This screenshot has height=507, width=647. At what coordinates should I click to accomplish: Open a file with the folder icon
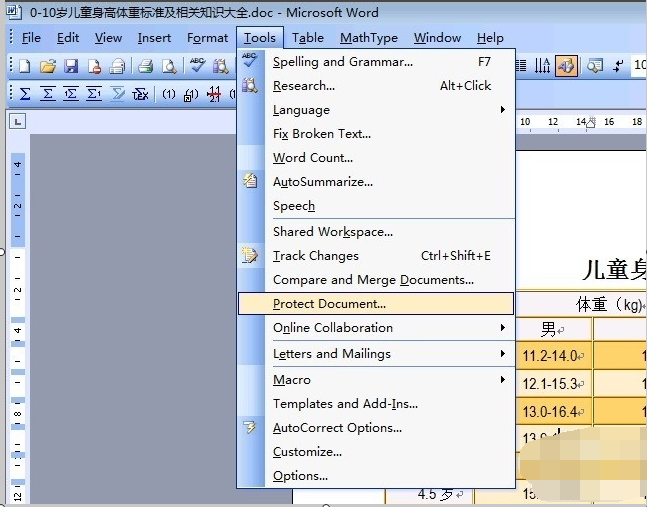point(48,66)
